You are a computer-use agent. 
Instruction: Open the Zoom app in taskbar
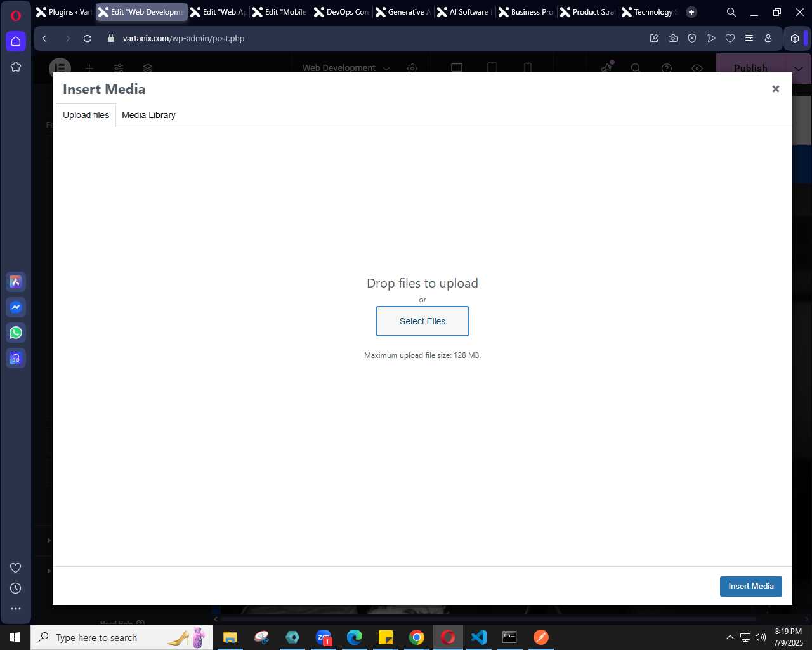pyautogui.click(x=324, y=637)
